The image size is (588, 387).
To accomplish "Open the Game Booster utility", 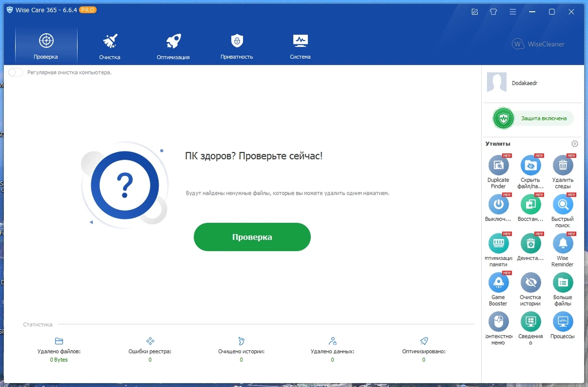I will (498, 283).
